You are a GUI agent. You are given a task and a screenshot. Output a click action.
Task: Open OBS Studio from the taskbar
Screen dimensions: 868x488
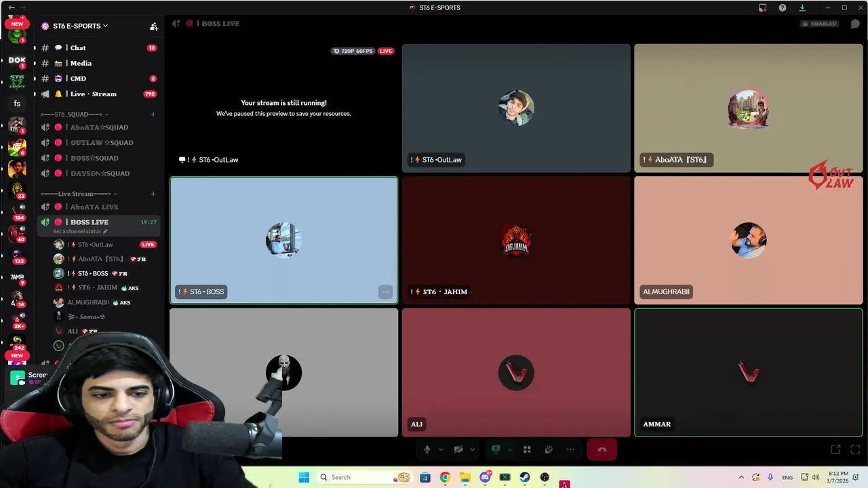pos(545,477)
